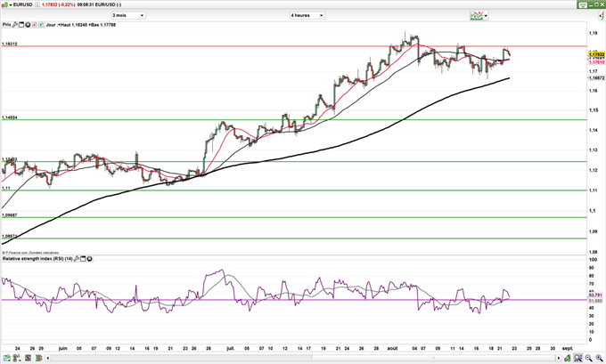Click the 1,16672 moving average value label

click(x=596, y=78)
